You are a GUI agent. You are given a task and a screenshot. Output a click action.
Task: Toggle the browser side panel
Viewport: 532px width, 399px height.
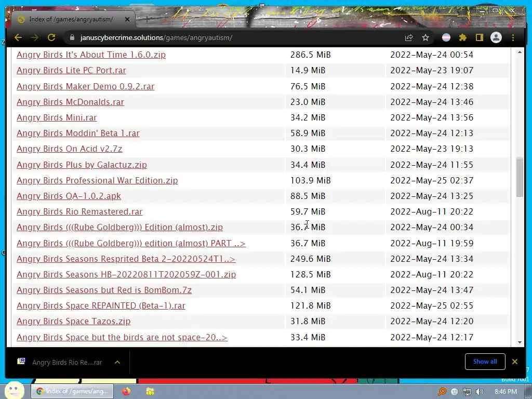point(479,37)
